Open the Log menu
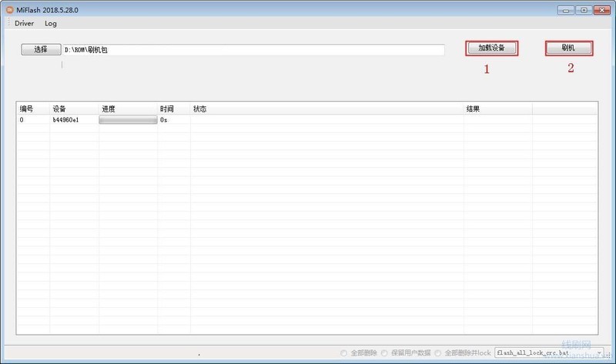Screen dimensions: 616x364 51,23
